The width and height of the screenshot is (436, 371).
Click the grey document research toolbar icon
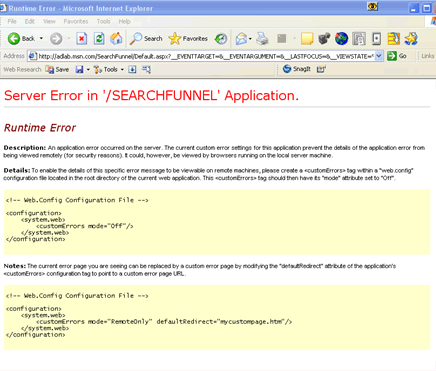tap(359, 39)
